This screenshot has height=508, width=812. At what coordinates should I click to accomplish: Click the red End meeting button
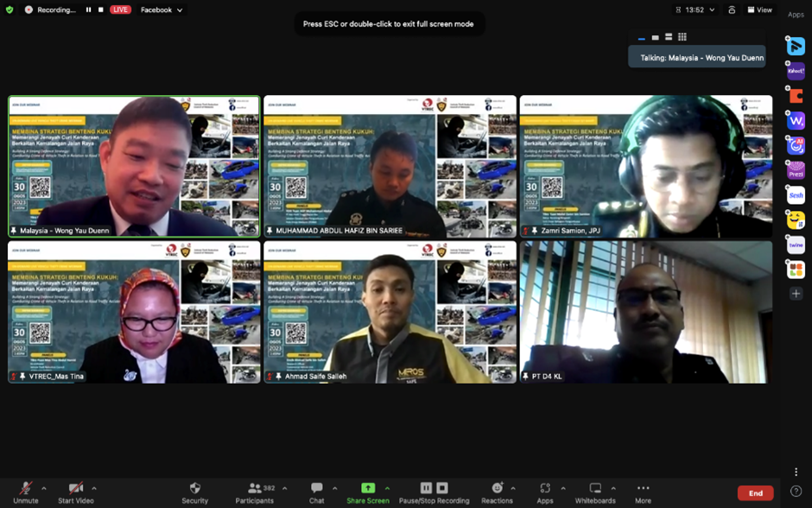tap(755, 492)
